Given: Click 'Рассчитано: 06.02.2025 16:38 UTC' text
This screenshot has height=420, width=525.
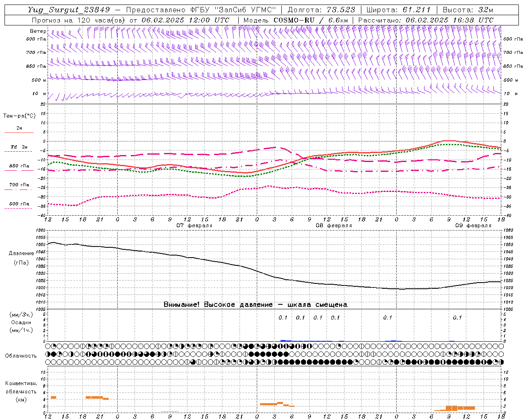Looking at the screenshot, I should tap(426, 20).
